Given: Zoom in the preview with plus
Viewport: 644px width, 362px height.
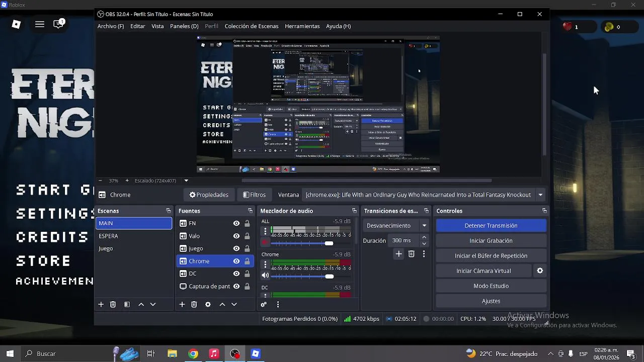Looking at the screenshot, I should pyautogui.click(x=127, y=180).
